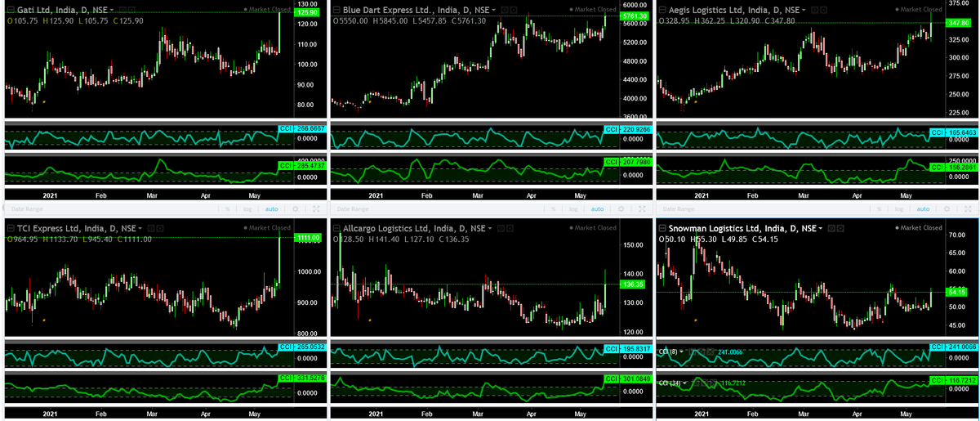Click fullscreen icon above Snowman Logistics chart
The width and height of the screenshot is (980, 421).
[x=968, y=209]
